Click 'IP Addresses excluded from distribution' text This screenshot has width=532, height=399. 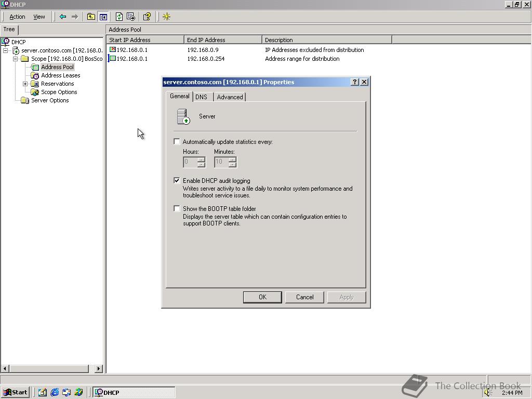pos(314,50)
